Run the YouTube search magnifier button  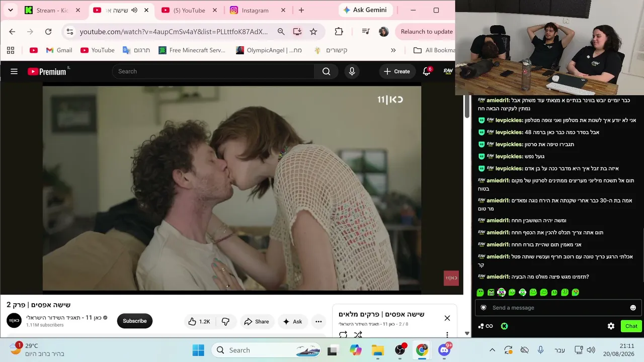(327, 71)
